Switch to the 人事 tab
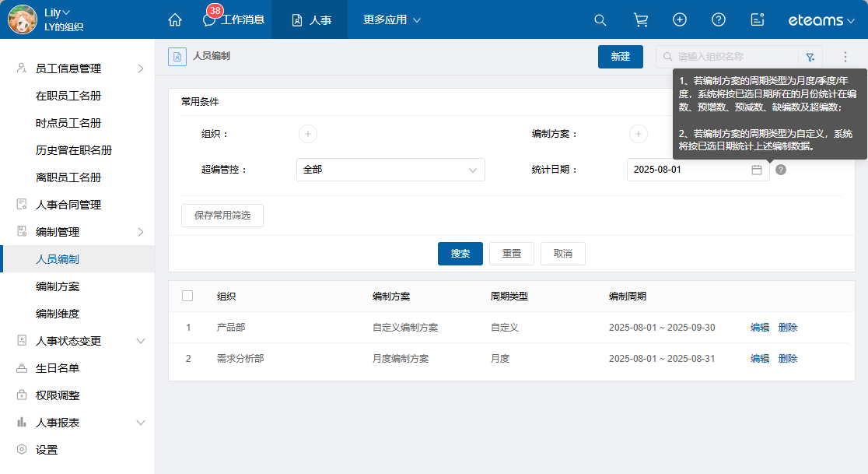868x474 pixels. click(311, 20)
